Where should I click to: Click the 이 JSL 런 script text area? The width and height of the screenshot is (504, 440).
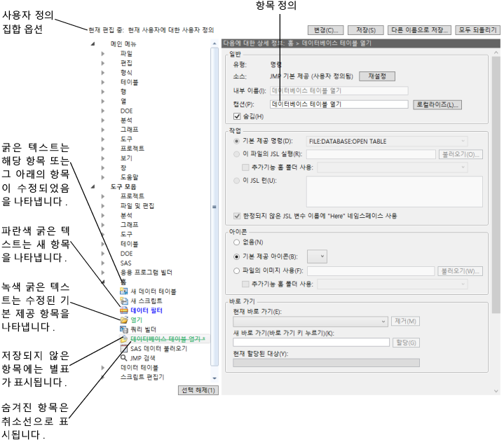(395, 191)
